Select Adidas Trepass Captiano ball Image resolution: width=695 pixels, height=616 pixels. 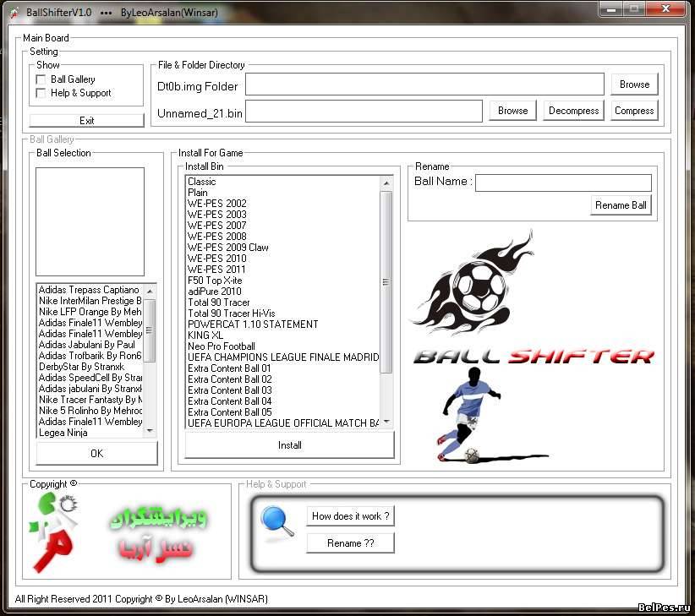point(90,290)
